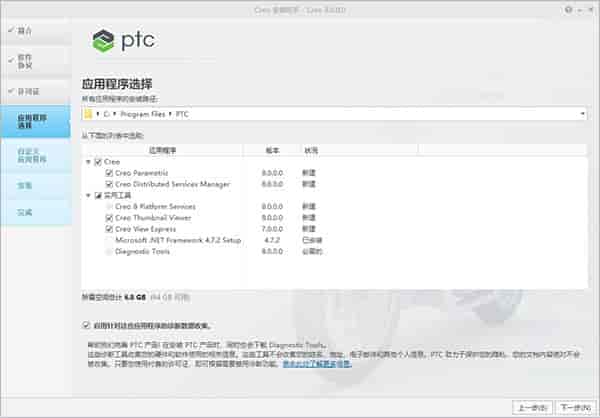Viewport: 600px width, 418px height.
Task: Select the Diagnostic Tools row label
Action: 142,251
